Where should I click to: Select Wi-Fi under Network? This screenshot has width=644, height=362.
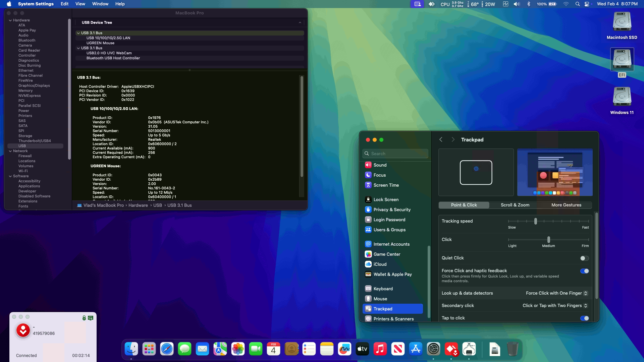[x=23, y=171]
